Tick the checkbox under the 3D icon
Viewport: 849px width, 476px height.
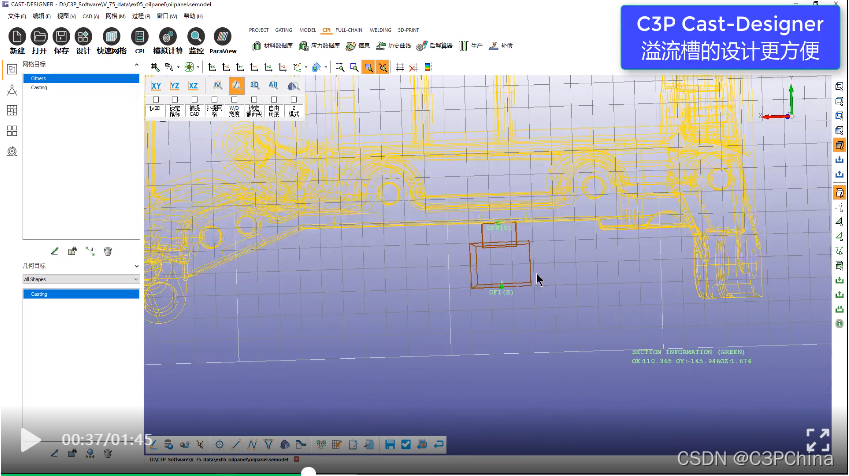click(x=254, y=100)
